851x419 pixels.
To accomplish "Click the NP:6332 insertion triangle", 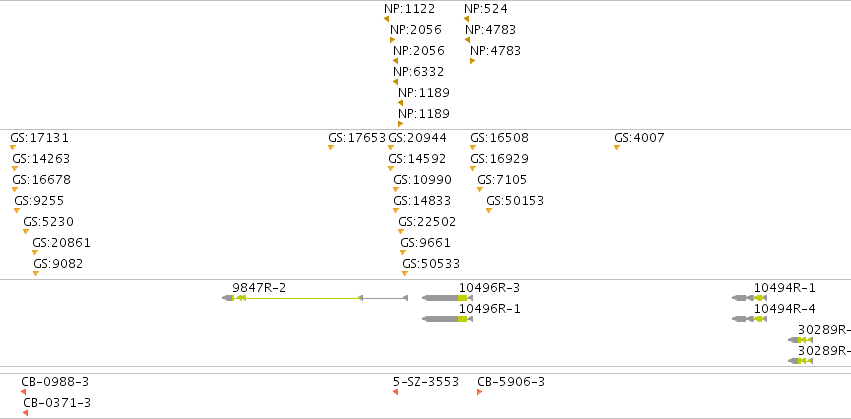I will coord(396,82).
